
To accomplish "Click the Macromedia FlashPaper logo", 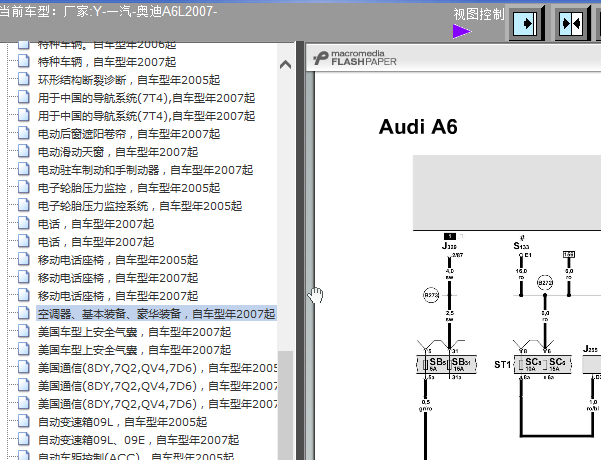I will 355,58.
